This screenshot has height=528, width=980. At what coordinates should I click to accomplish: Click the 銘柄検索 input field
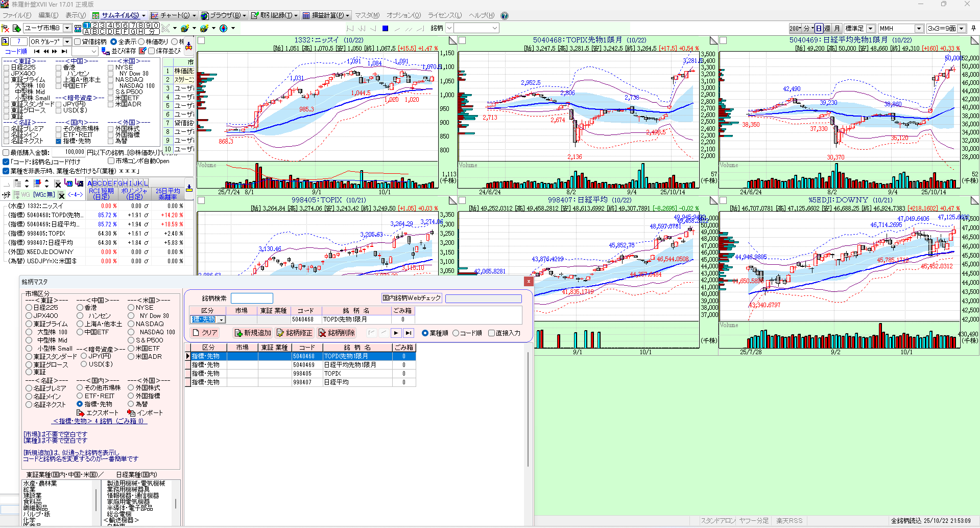252,298
